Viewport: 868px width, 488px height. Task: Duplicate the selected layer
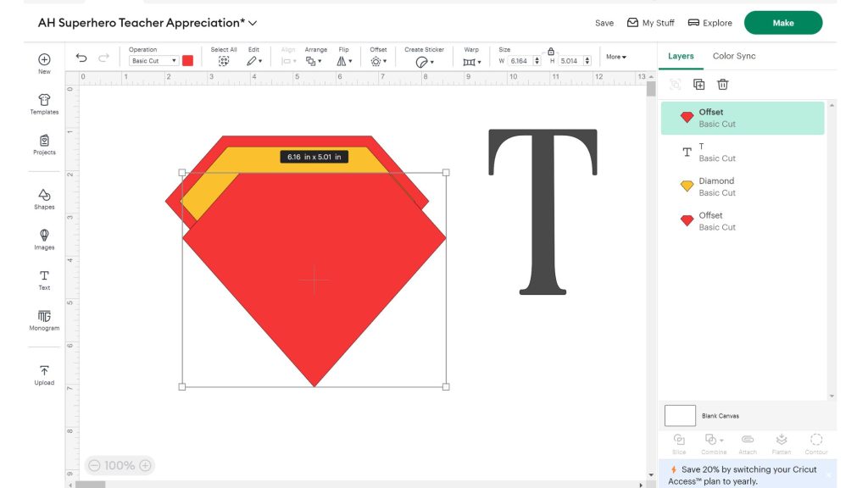pos(699,84)
